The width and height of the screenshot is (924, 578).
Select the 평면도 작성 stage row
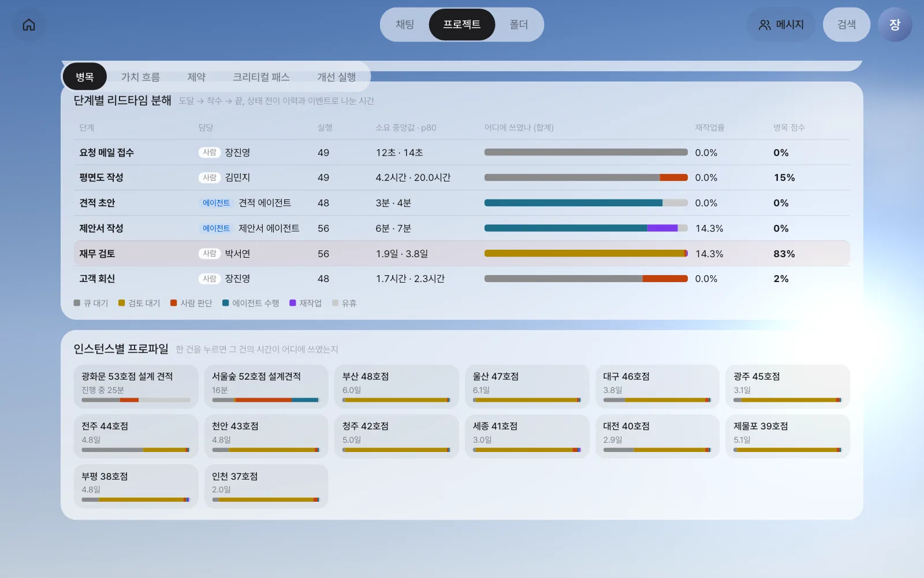(462, 177)
